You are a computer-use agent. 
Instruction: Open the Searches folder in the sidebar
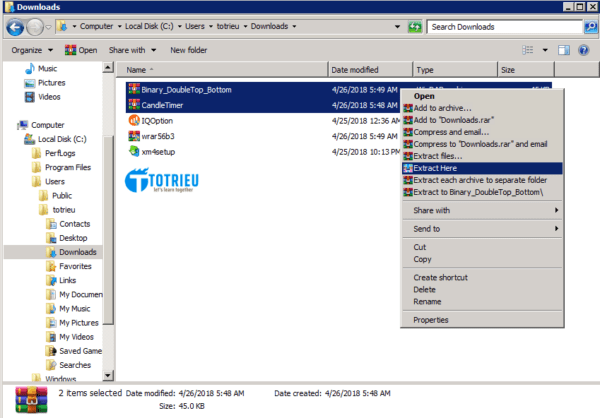click(68, 365)
